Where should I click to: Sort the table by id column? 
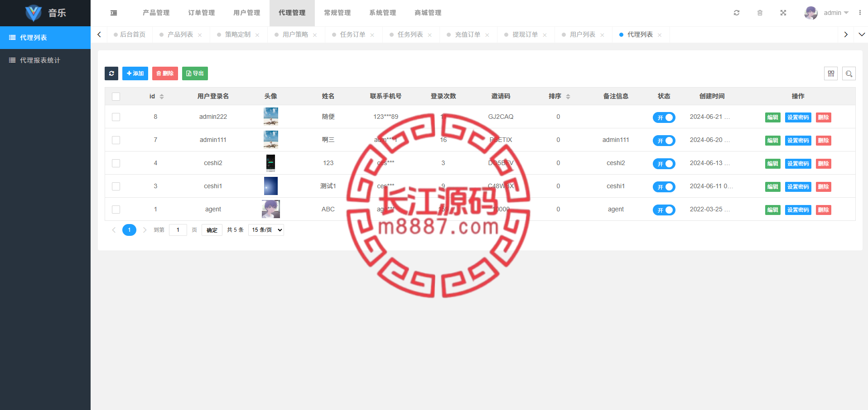point(162,96)
